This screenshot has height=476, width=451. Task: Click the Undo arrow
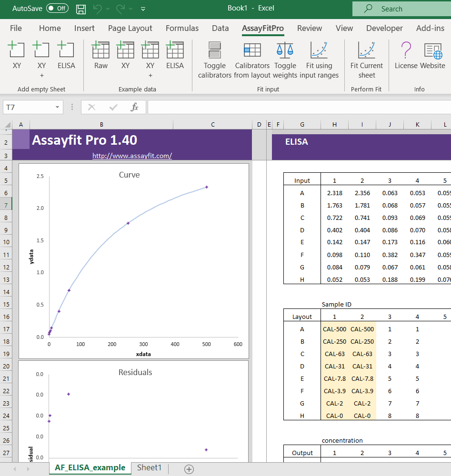pyautogui.click(x=98, y=9)
